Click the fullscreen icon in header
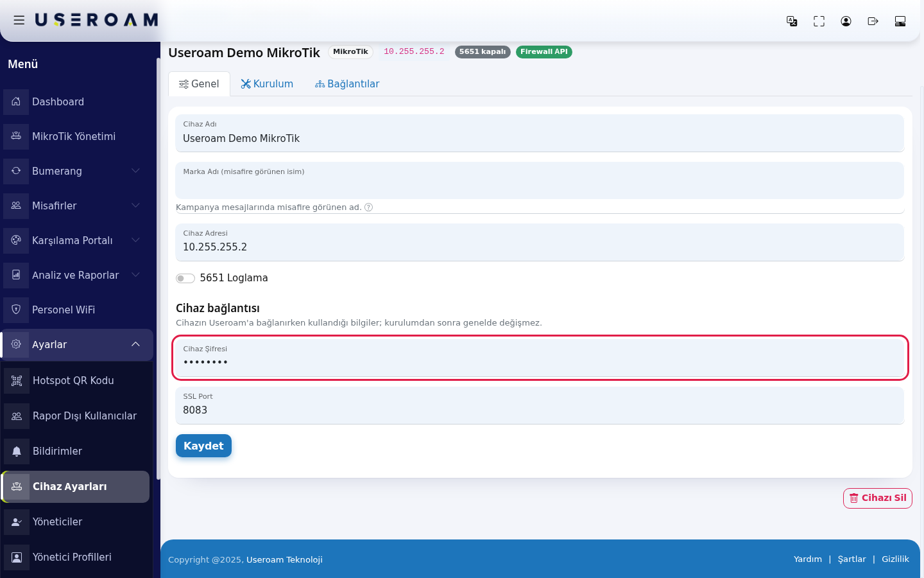This screenshot has width=924, height=578. [x=819, y=21]
